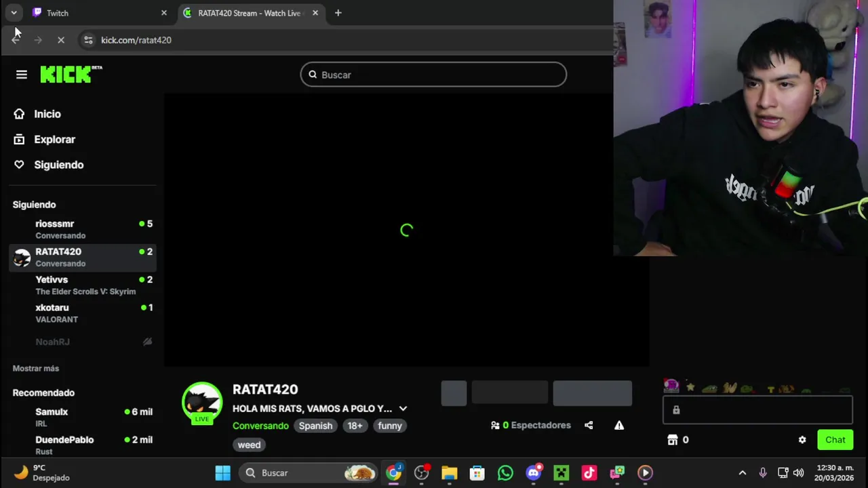Open the RATAT420 channel name link
868x488 pixels.
(x=265, y=389)
